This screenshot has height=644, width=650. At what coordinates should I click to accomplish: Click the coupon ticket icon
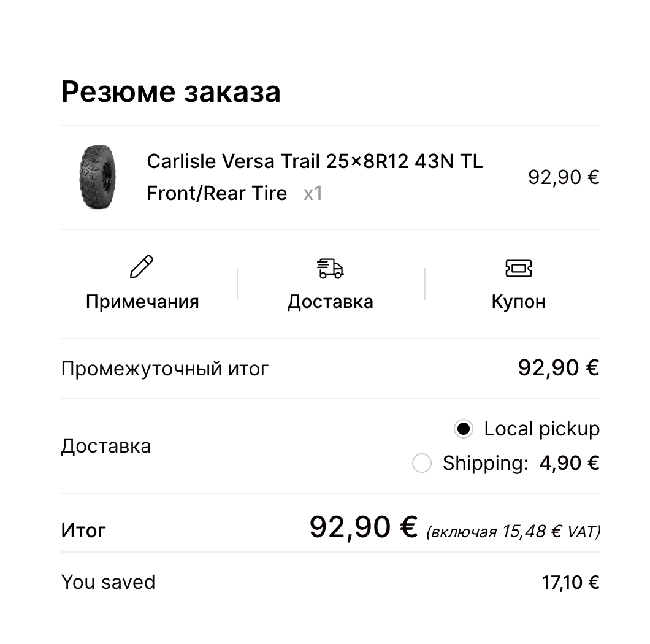click(518, 268)
